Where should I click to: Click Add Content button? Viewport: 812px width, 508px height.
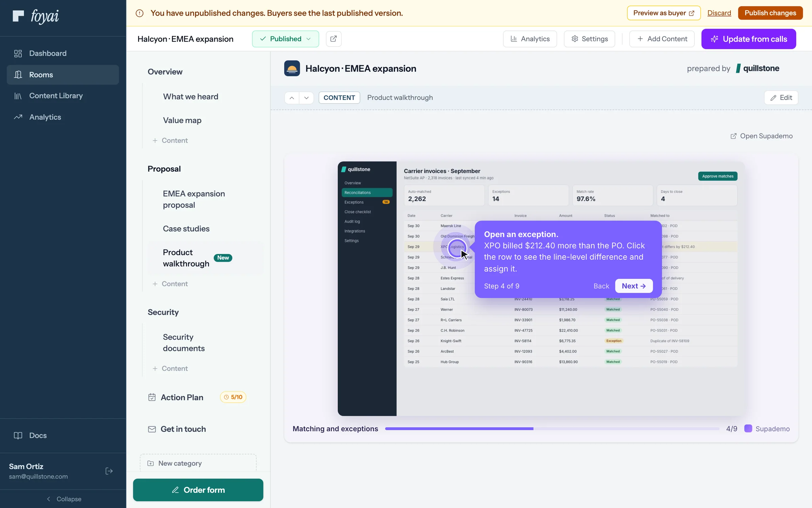point(661,39)
